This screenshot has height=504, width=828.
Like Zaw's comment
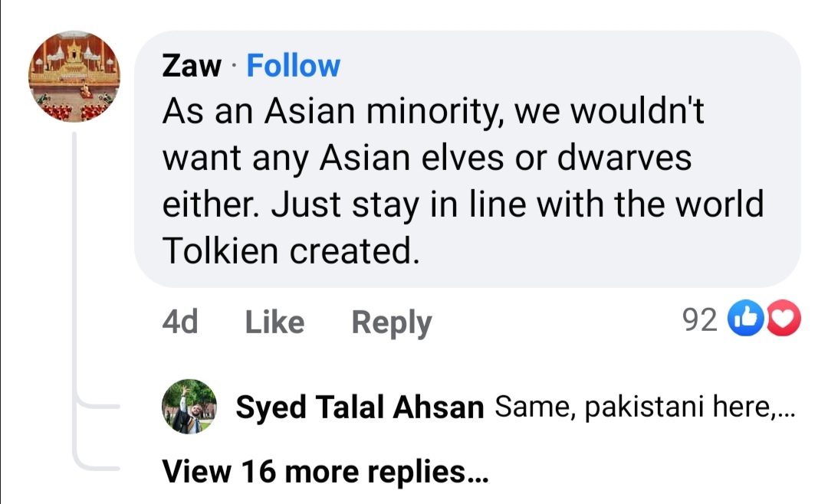point(274,322)
